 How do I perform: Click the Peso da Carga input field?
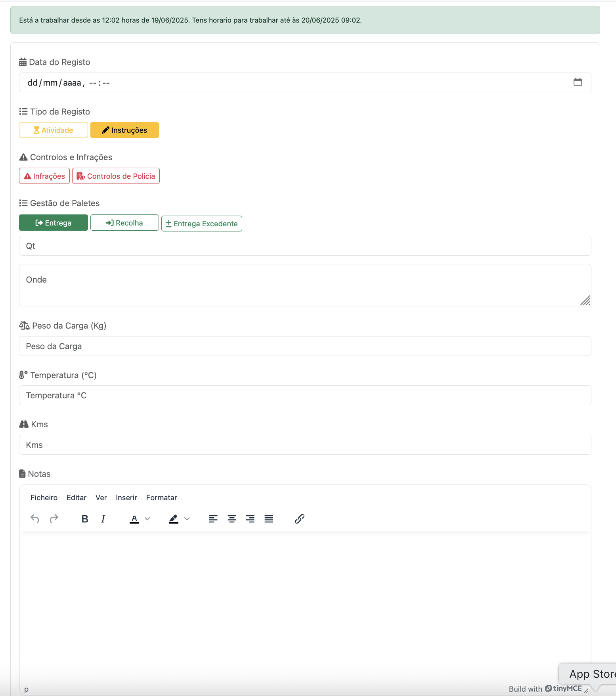[305, 346]
